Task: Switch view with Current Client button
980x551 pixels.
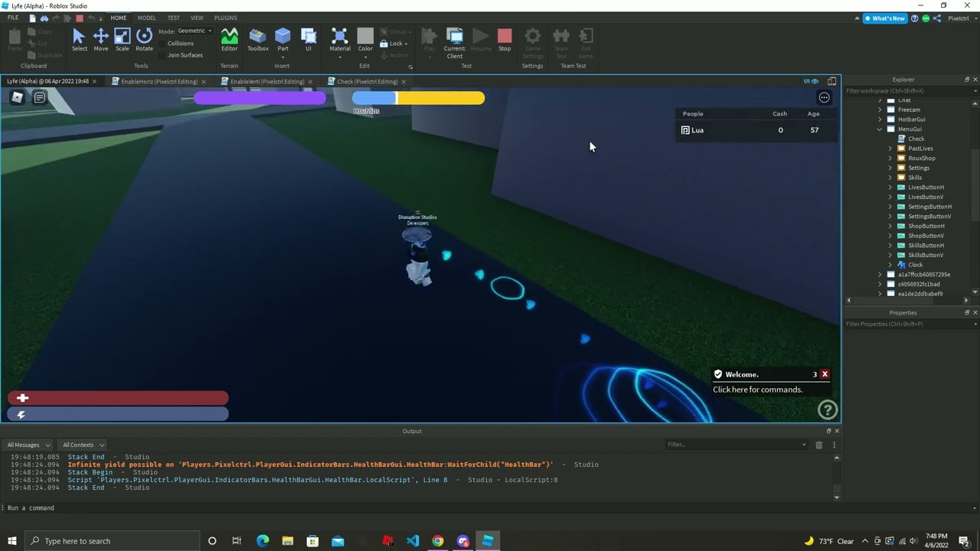Action: 455,43
